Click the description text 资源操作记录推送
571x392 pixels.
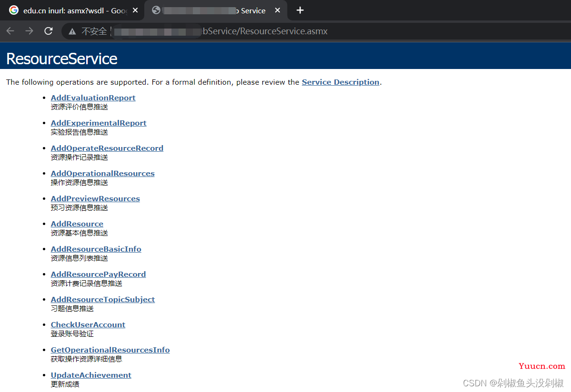[80, 157]
